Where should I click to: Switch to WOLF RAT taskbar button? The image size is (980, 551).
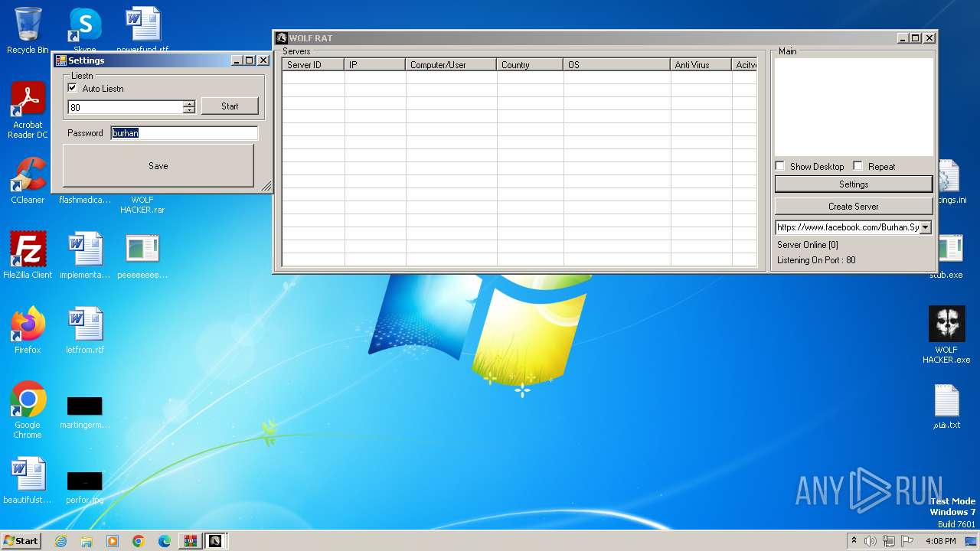click(x=216, y=541)
